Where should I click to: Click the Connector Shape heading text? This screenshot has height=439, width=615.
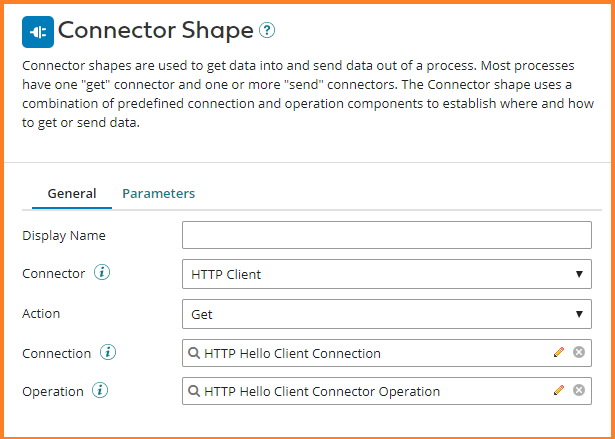pyautogui.click(x=155, y=31)
